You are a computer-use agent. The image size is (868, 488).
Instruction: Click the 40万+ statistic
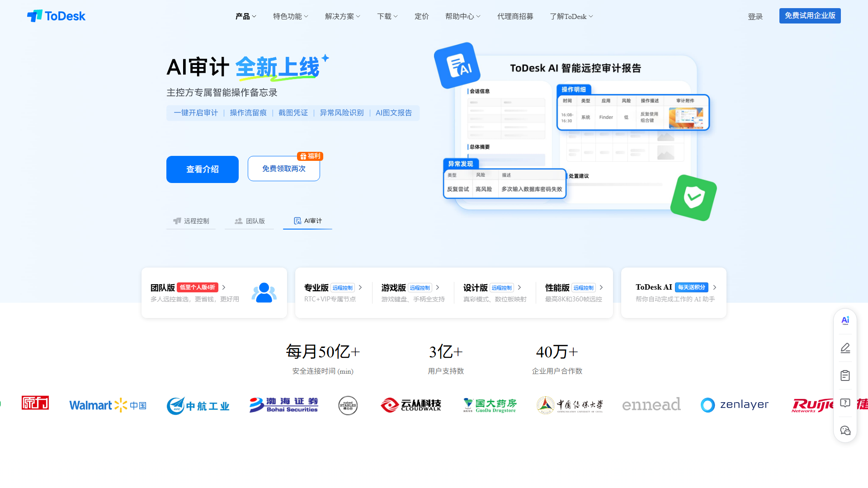coord(557,352)
